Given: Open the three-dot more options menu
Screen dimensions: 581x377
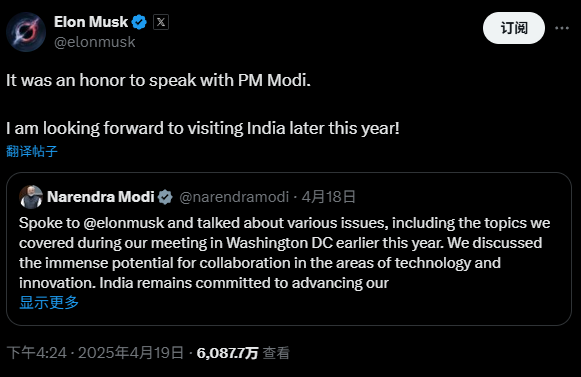Looking at the screenshot, I should click(562, 28).
